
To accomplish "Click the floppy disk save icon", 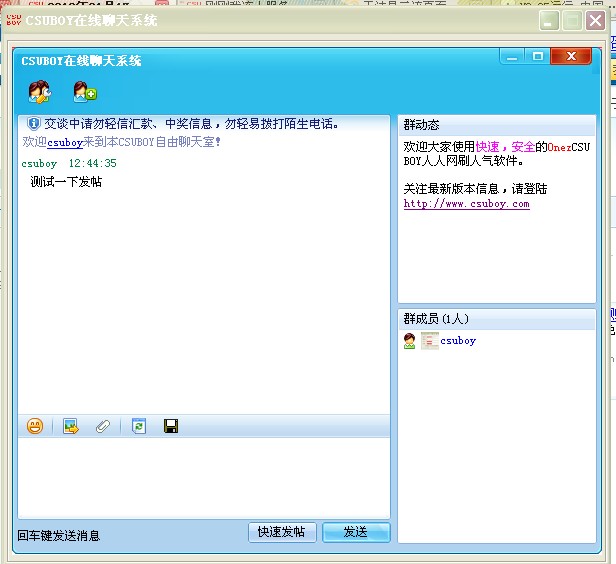I will point(171,427).
